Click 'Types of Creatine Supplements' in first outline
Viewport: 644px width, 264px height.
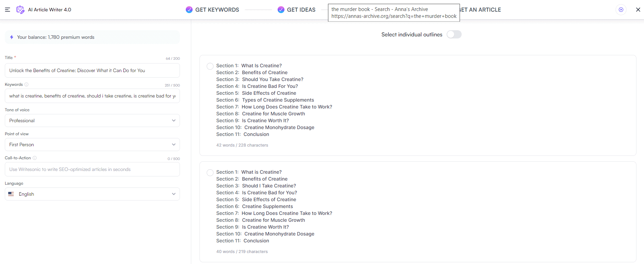click(278, 100)
